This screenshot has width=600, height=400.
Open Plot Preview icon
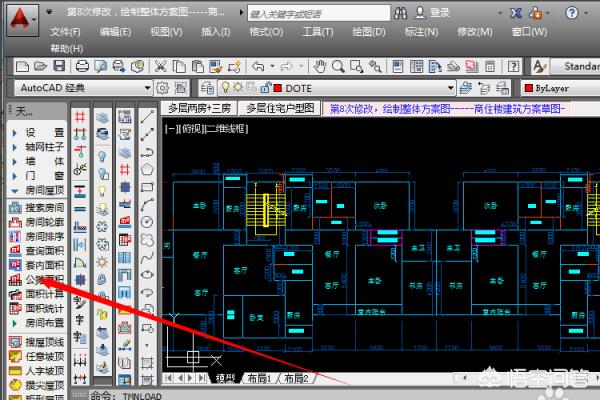point(100,67)
